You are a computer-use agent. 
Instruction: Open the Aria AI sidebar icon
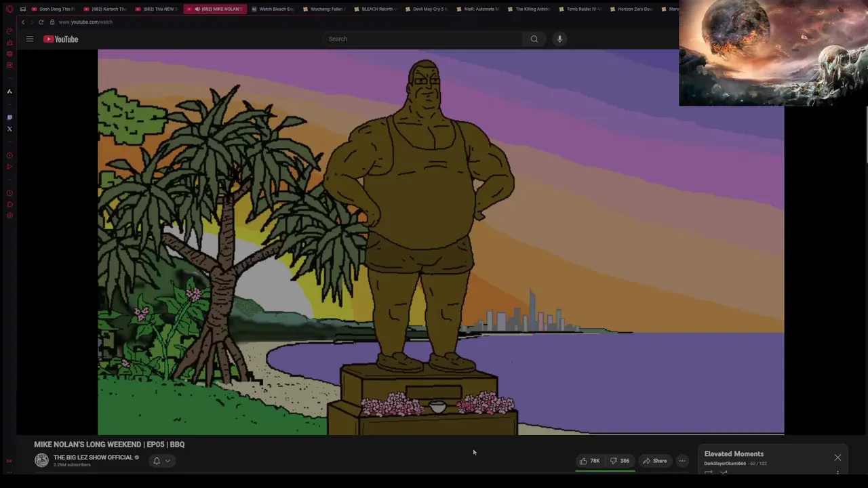pyautogui.click(x=9, y=91)
